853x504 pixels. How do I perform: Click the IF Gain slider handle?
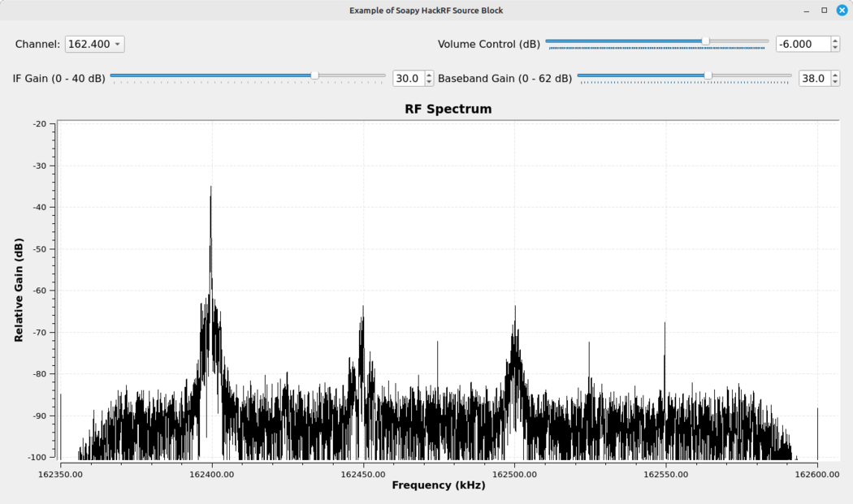coord(315,75)
